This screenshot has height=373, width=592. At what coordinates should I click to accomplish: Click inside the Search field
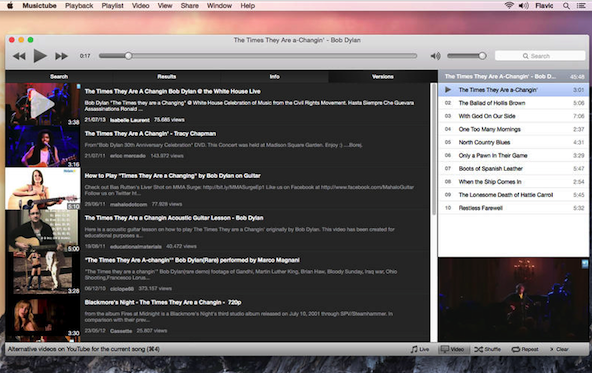click(540, 56)
